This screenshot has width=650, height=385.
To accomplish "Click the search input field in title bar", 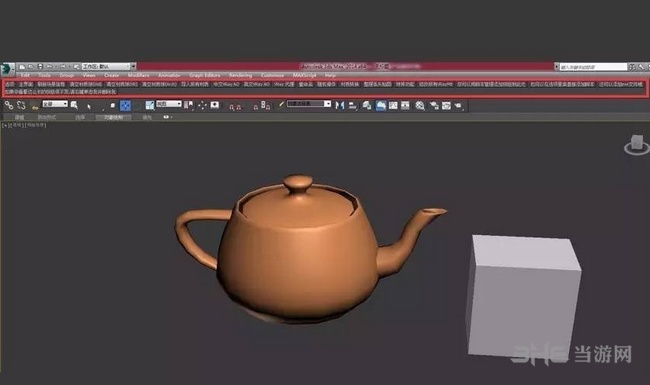I will (593, 67).
